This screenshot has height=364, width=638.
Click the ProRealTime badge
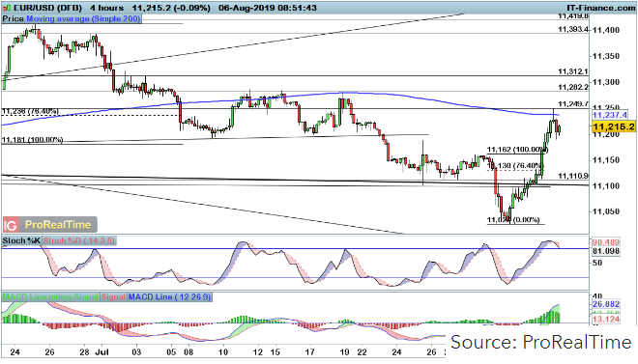(x=58, y=225)
